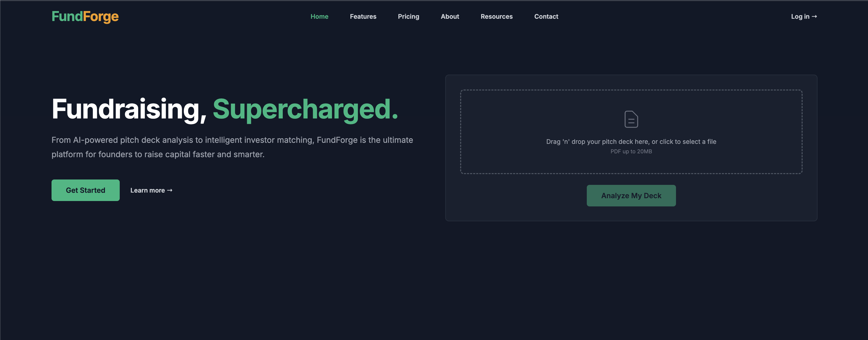Screen dimensions: 868x340
Task: Open the Home nav item
Action: [x=319, y=16]
